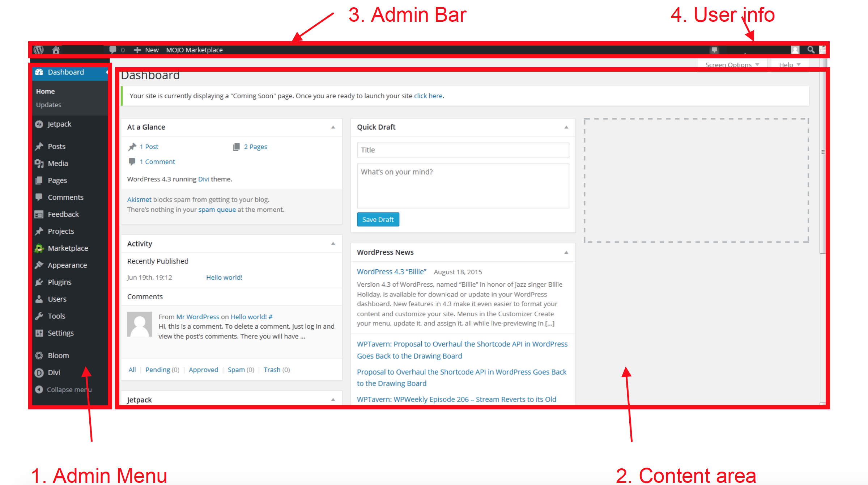Click the Pages icon in sidebar
This screenshot has width=868, height=485.
pos(39,180)
